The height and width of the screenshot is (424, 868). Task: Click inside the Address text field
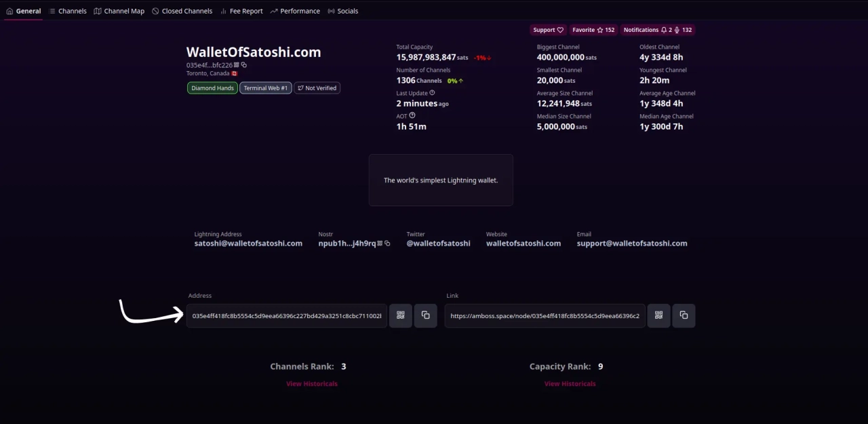pyautogui.click(x=287, y=316)
